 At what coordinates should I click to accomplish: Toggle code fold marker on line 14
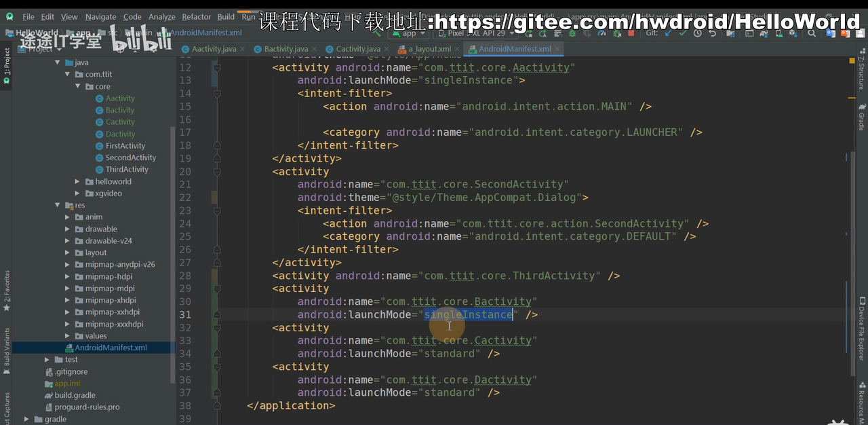[x=217, y=94]
